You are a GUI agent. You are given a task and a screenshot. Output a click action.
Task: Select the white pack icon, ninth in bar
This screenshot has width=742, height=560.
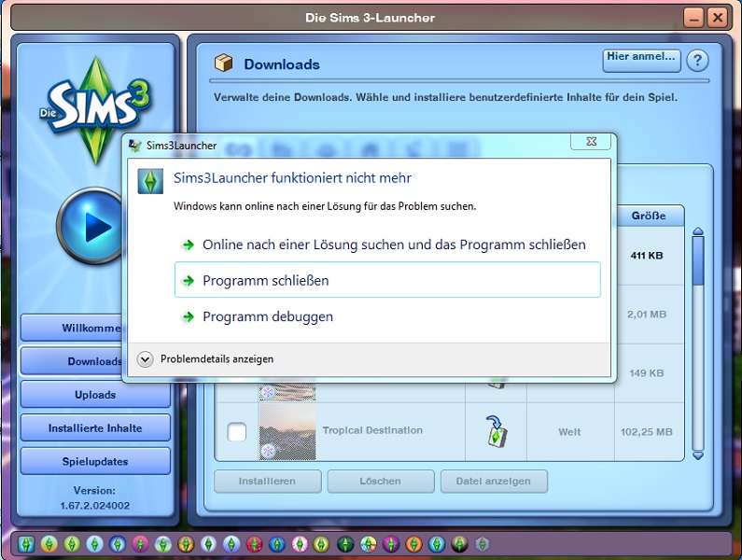pos(208,544)
